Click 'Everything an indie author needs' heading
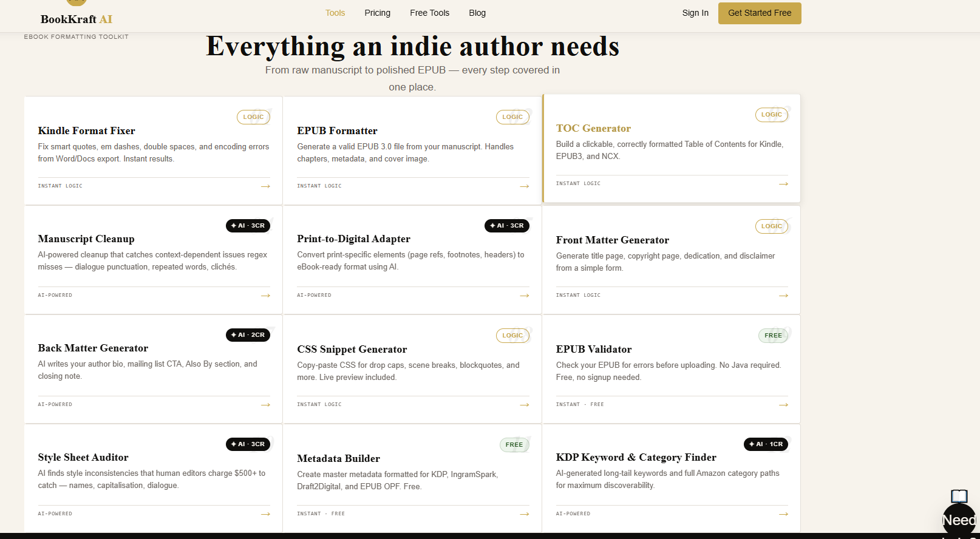The width and height of the screenshot is (980, 539). (413, 46)
